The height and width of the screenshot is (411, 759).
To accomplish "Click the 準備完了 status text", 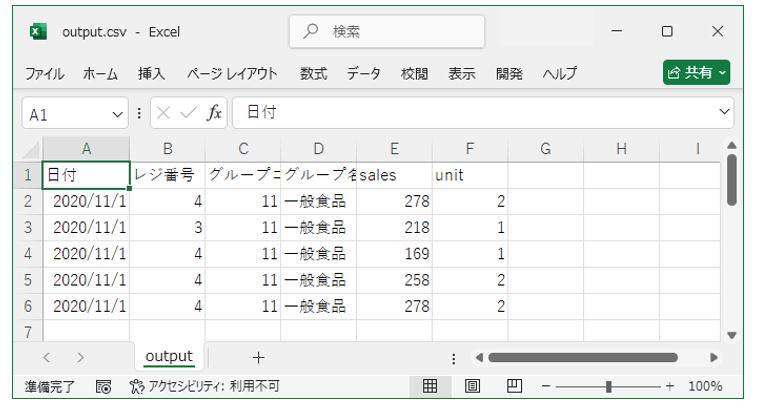I will click(x=50, y=386).
